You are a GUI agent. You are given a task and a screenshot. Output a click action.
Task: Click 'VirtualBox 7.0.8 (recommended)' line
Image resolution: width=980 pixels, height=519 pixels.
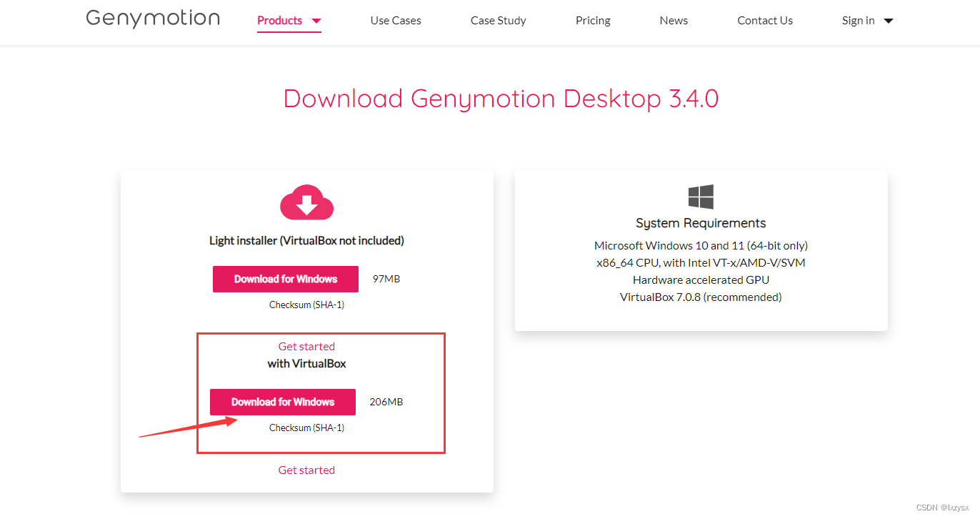point(701,297)
